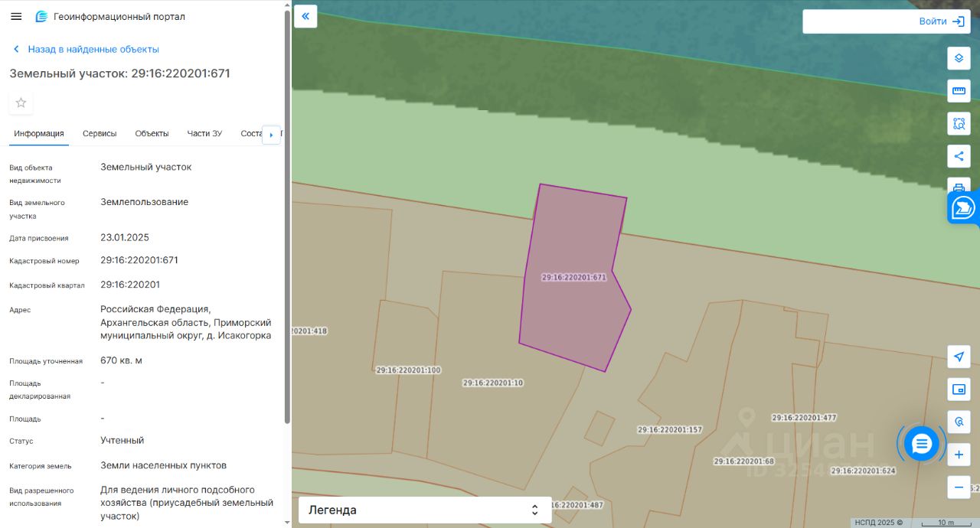Open the Объекты tab
The width and height of the screenshot is (980, 528).
pyautogui.click(x=152, y=133)
